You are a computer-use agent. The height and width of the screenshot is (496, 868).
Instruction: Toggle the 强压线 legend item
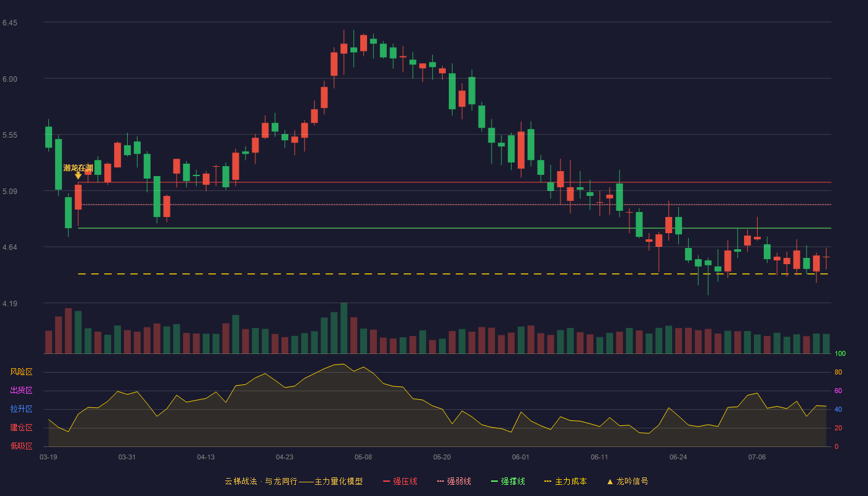(400, 481)
